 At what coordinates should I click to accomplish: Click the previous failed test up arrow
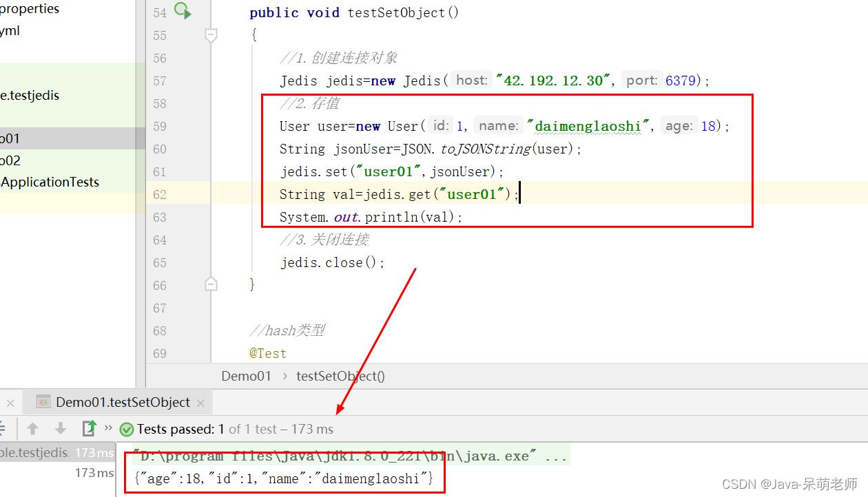pyautogui.click(x=32, y=429)
